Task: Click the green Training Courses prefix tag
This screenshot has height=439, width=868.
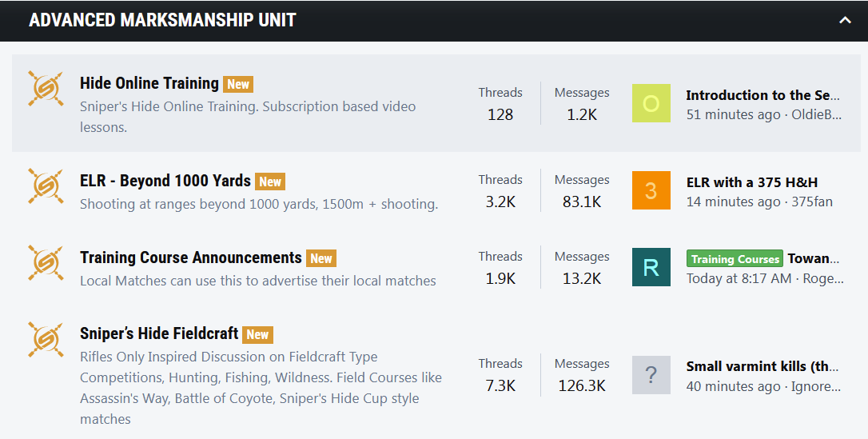Action: [735, 259]
